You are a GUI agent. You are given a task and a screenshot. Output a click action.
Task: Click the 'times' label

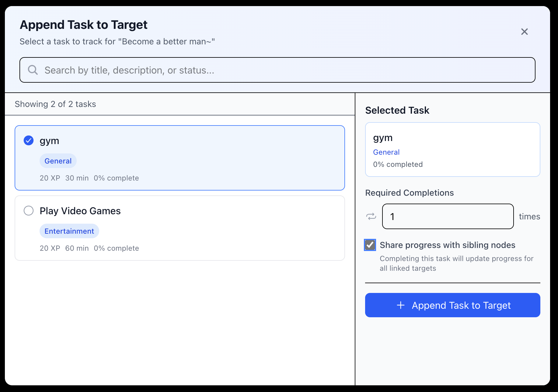click(x=529, y=216)
